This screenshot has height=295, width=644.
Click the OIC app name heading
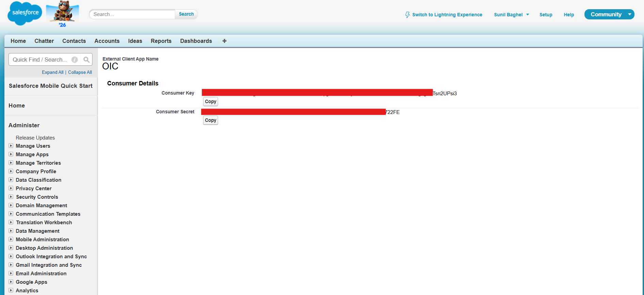coord(110,66)
